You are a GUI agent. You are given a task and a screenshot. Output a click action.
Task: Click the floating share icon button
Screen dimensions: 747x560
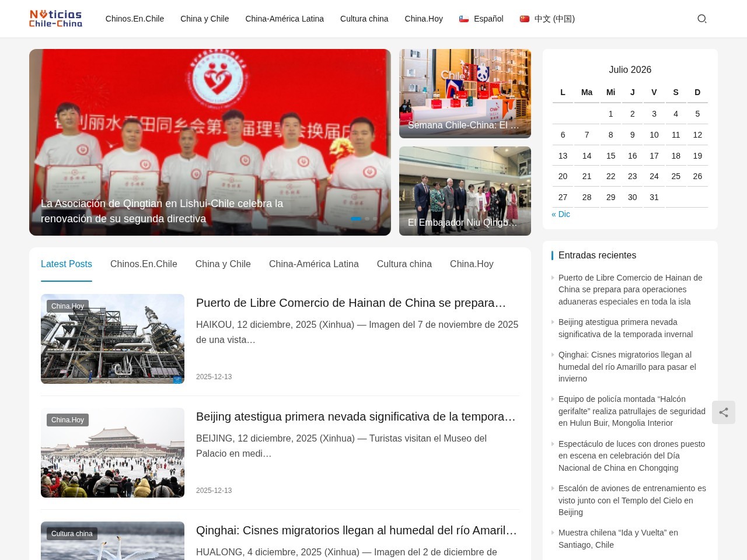pos(724,412)
